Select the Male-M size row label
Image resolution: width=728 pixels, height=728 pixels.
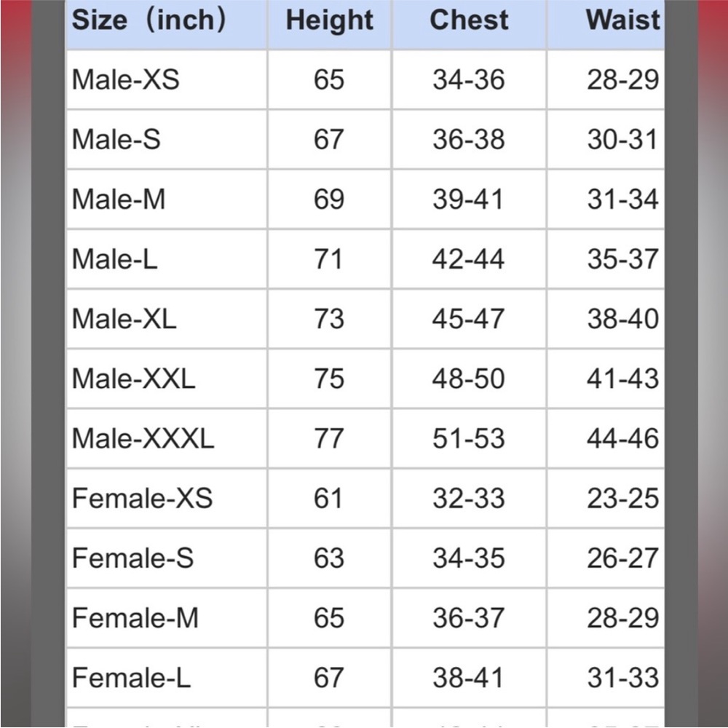click(x=119, y=199)
